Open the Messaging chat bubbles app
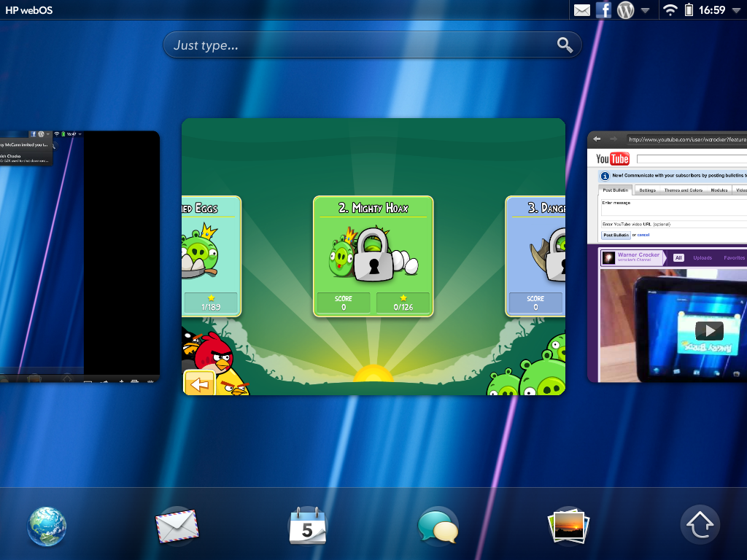This screenshot has height=560, width=747. point(438,526)
